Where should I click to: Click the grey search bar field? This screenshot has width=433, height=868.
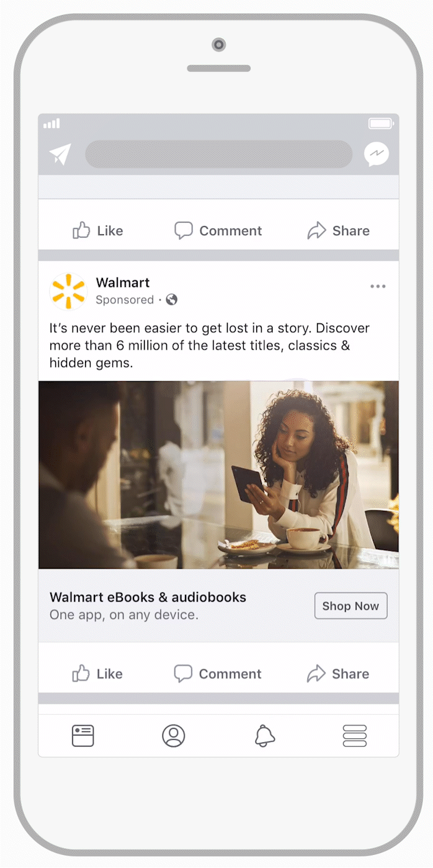pyautogui.click(x=218, y=154)
